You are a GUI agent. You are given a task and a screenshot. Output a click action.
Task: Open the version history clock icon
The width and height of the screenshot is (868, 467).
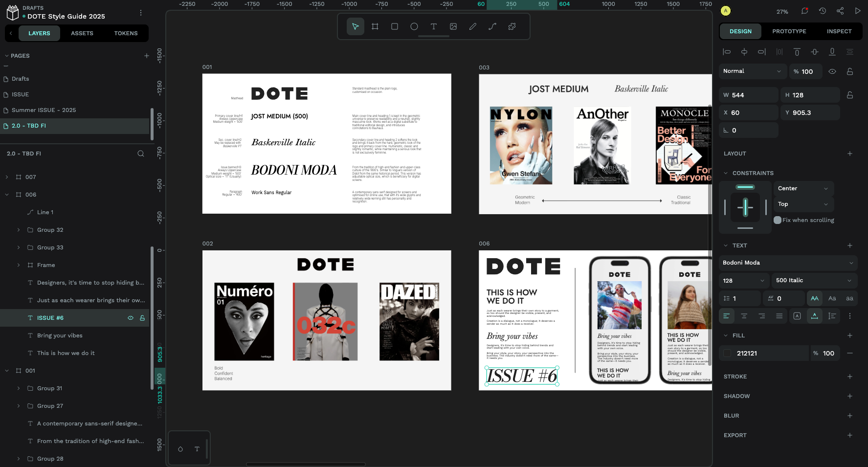(x=823, y=11)
